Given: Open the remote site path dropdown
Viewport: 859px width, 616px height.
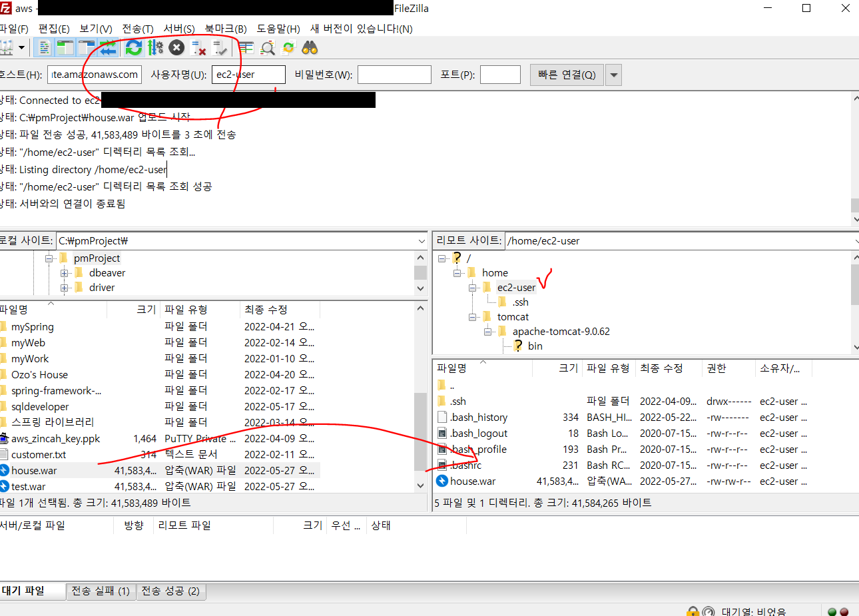Looking at the screenshot, I should tap(856, 241).
